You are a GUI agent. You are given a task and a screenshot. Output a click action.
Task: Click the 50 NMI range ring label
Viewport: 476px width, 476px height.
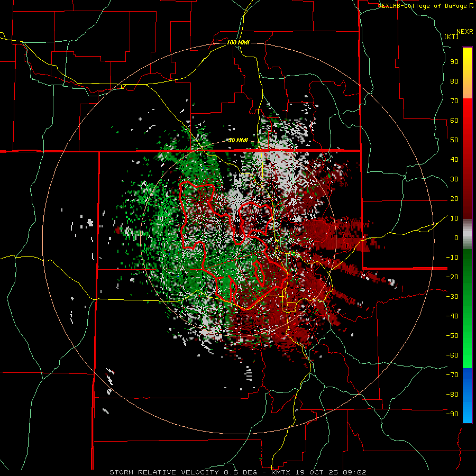(238, 140)
